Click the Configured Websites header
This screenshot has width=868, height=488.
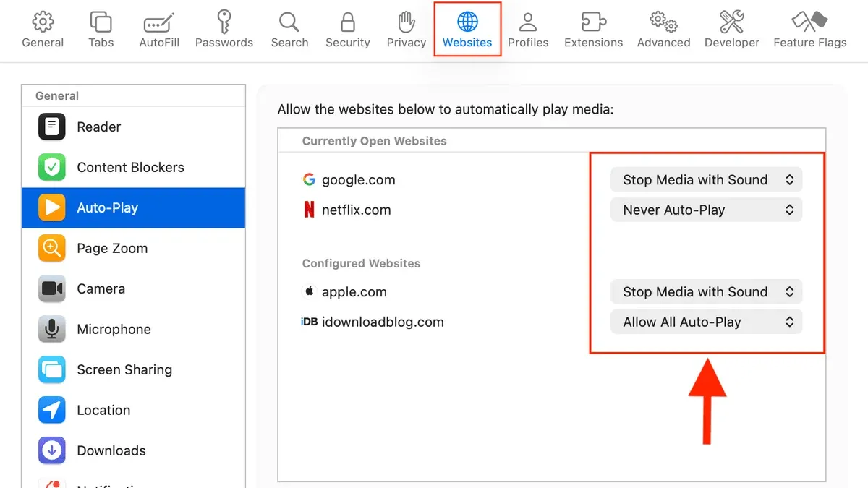click(361, 263)
